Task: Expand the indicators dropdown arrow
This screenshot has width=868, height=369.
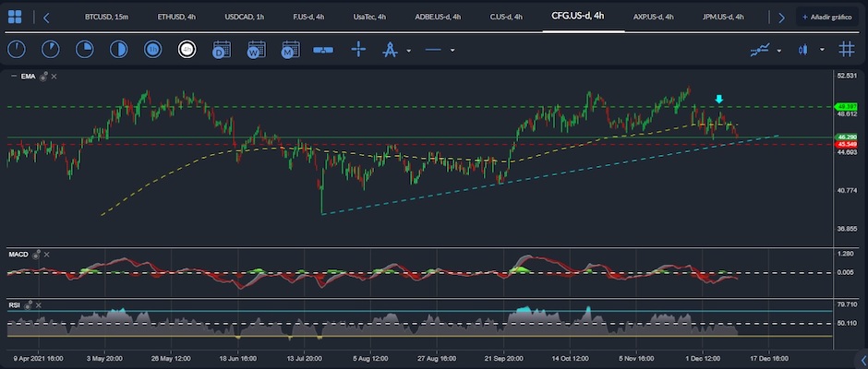Action: 778,51
